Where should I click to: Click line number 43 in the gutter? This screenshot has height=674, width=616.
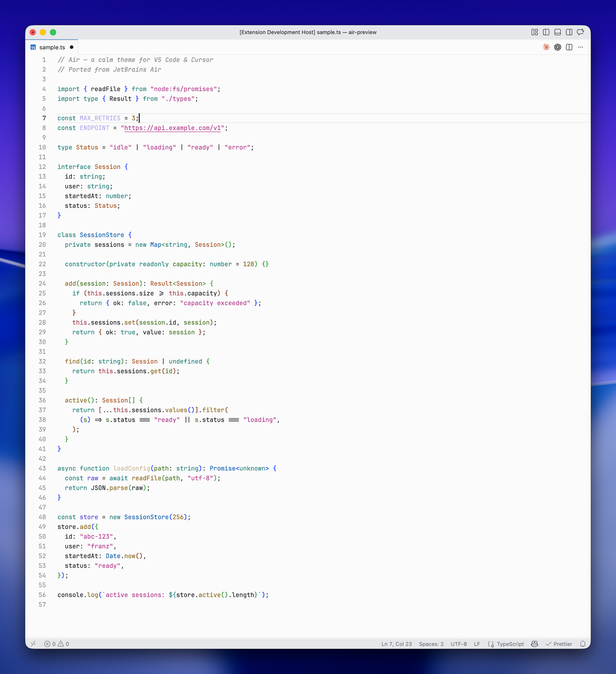coord(42,468)
